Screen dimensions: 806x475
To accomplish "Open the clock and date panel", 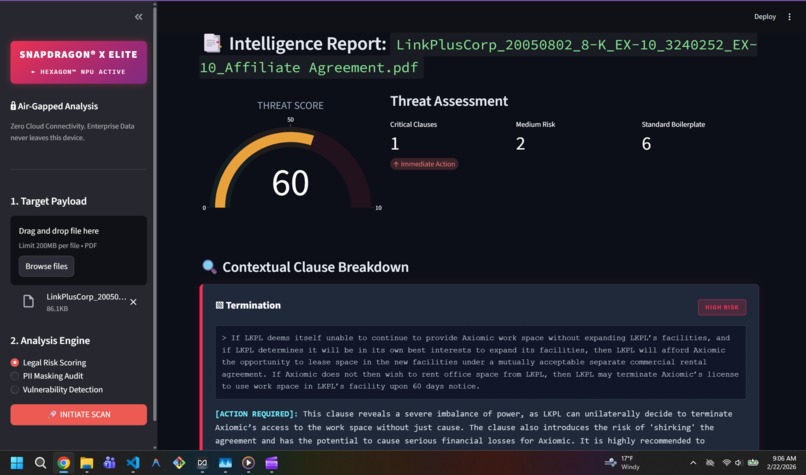I will (x=781, y=463).
